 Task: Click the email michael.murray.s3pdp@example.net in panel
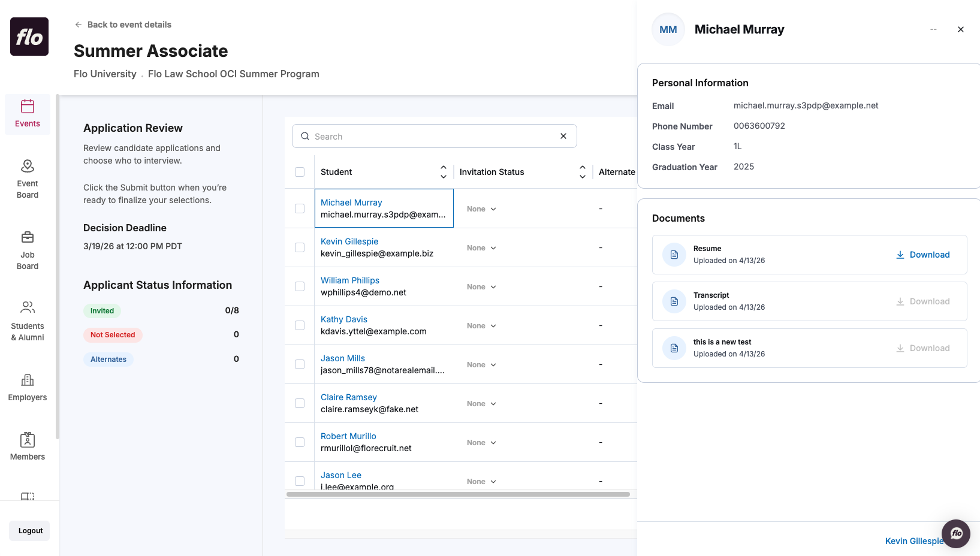pyautogui.click(x=806, y=105)
